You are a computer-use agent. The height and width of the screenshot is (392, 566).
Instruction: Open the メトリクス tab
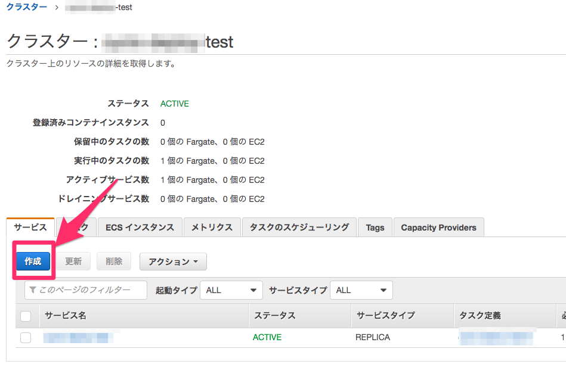(212, 228)
